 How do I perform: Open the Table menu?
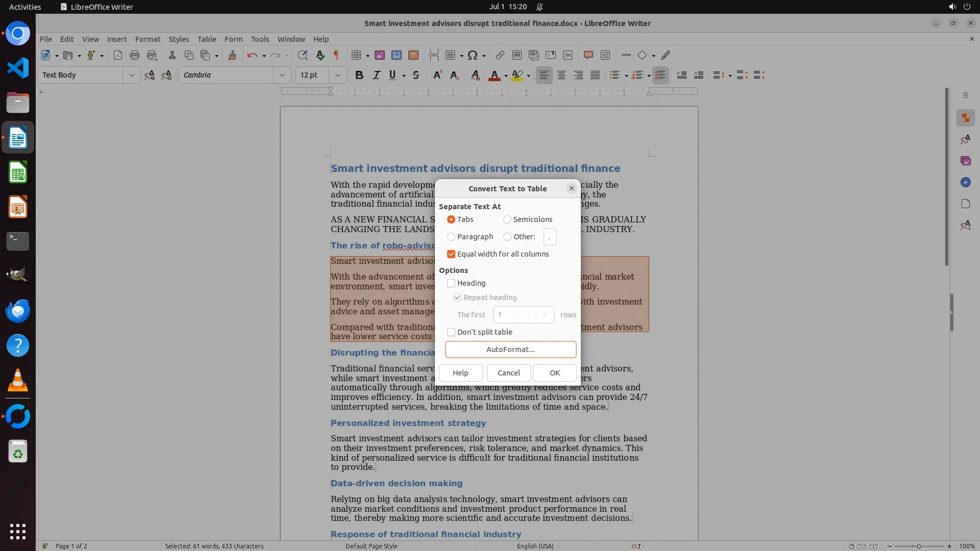pos(207,39)
